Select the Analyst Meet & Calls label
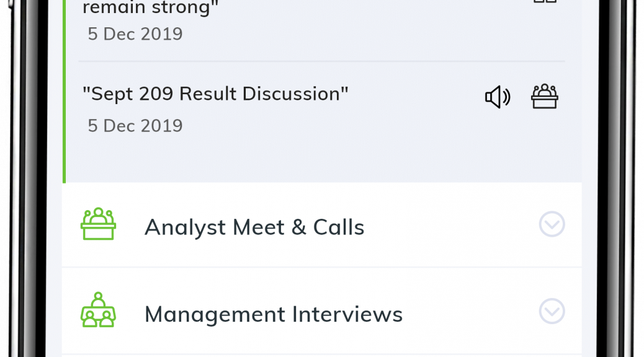Screen dimensions: 644x357 click(254, 227)
